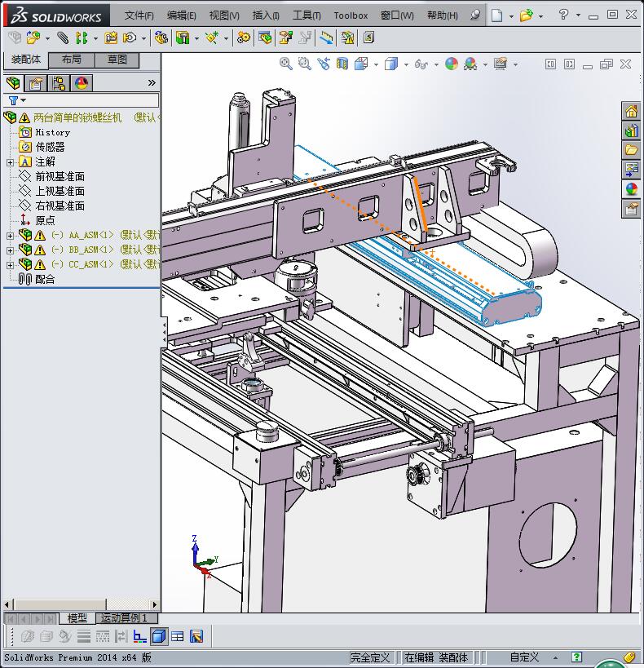Toggle the 2D axis sketch icon in bottom toolbar
The width and height of the screenshot is (644, 668).
coord(140,636)
